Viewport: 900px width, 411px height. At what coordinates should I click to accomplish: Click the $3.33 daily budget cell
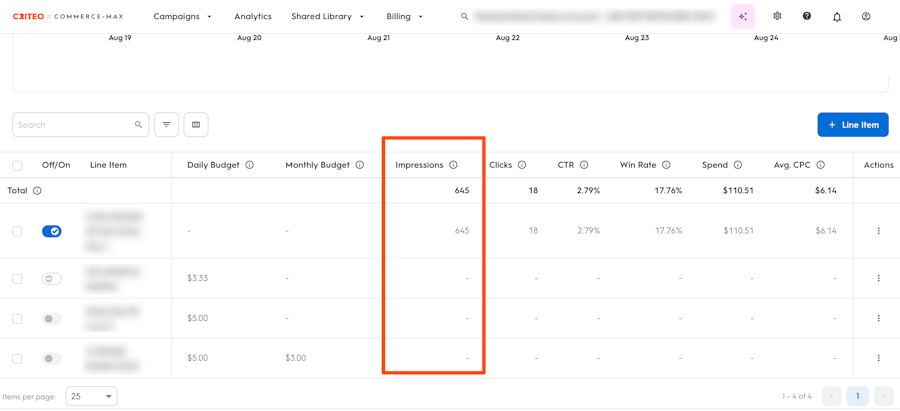coord(197,278)
